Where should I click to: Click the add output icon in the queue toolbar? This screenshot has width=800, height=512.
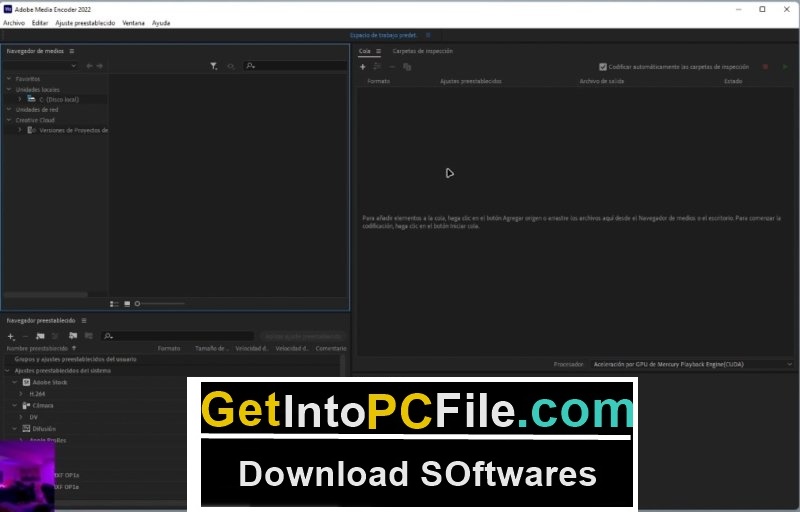point(377,67)
